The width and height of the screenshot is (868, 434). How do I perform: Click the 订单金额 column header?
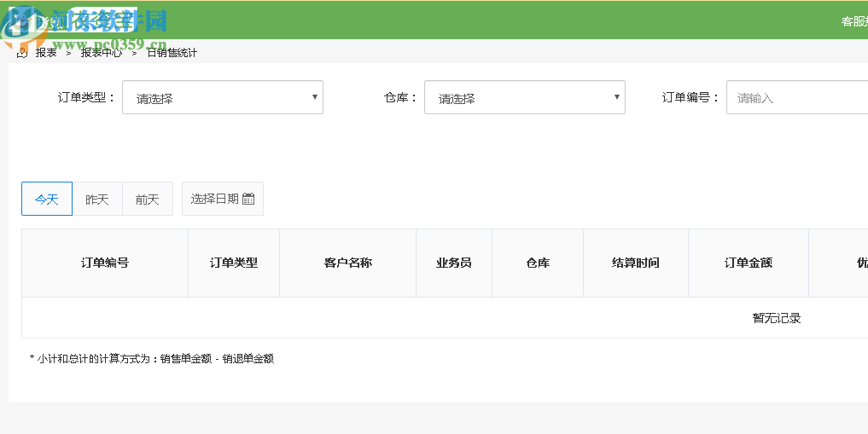(x=749, y=263)
